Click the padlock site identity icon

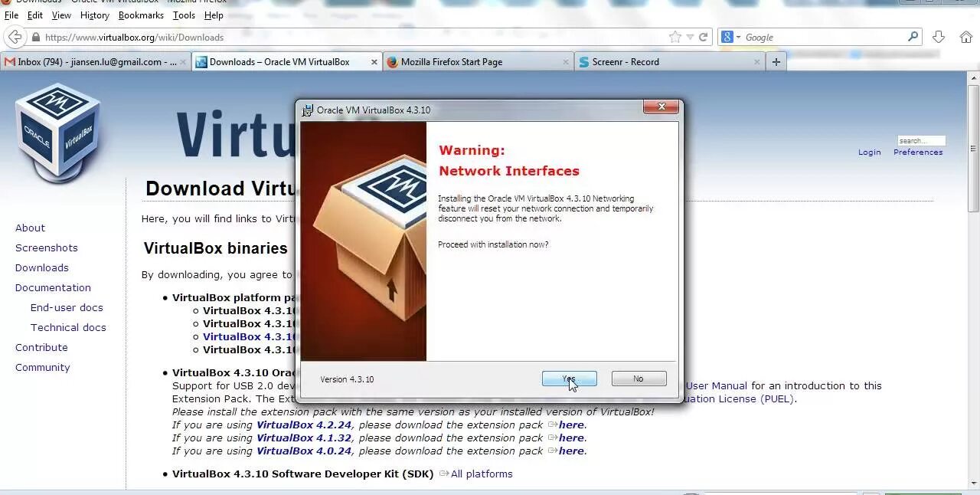coord(35,37)
